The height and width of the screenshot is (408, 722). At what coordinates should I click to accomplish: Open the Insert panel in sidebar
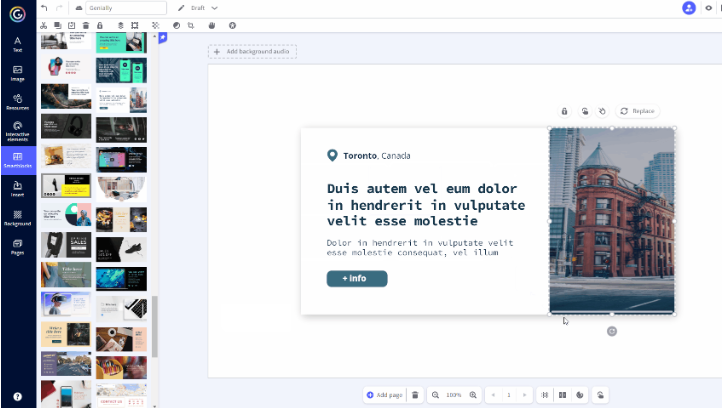tap(17, 189)
